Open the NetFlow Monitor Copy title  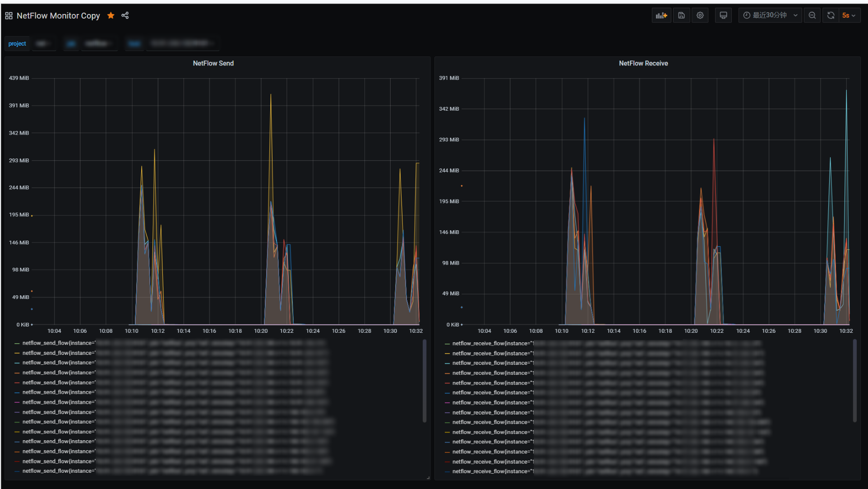[58, 16]
